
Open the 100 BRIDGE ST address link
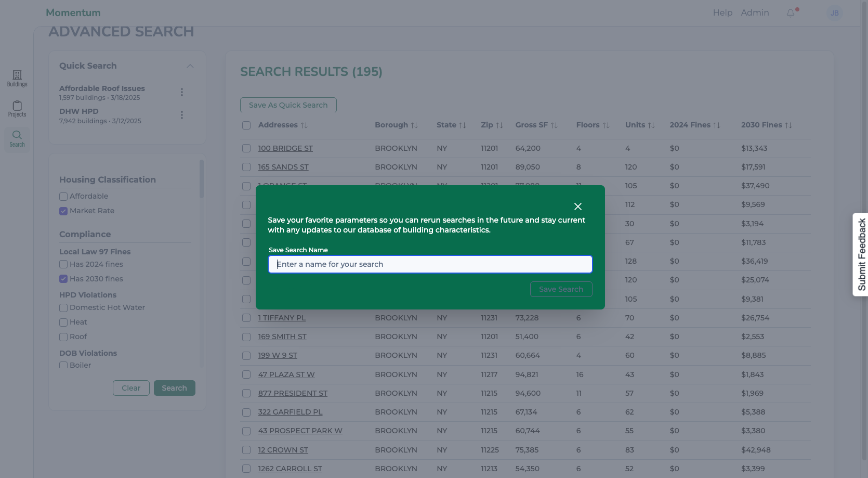285,148
